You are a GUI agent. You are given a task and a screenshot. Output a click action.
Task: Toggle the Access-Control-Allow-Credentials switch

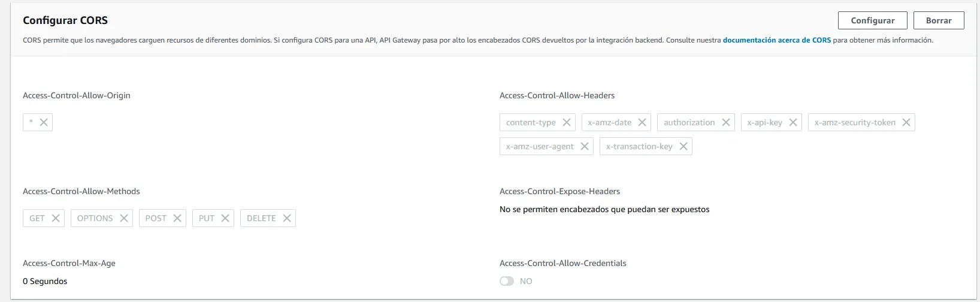(x=507, y=281)
